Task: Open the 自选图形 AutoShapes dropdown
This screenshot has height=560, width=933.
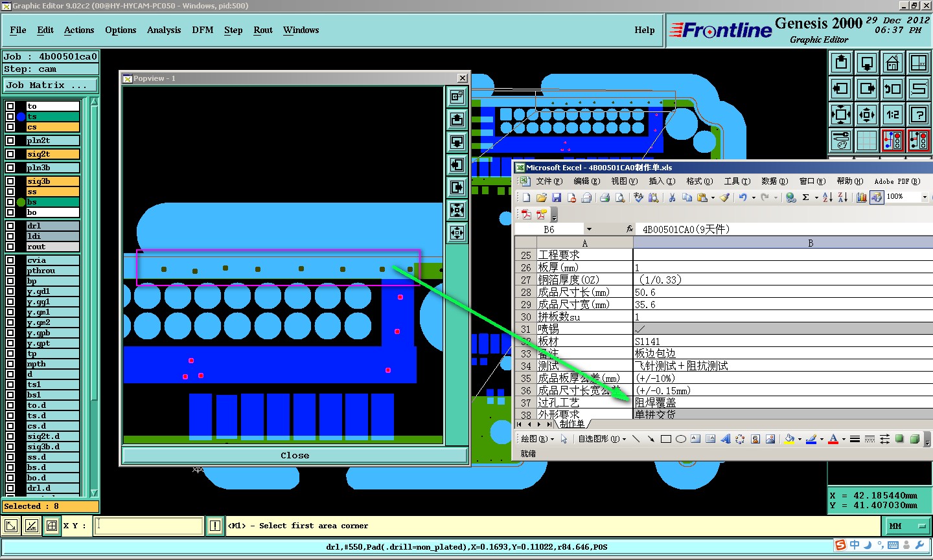Action: [602, 439]
